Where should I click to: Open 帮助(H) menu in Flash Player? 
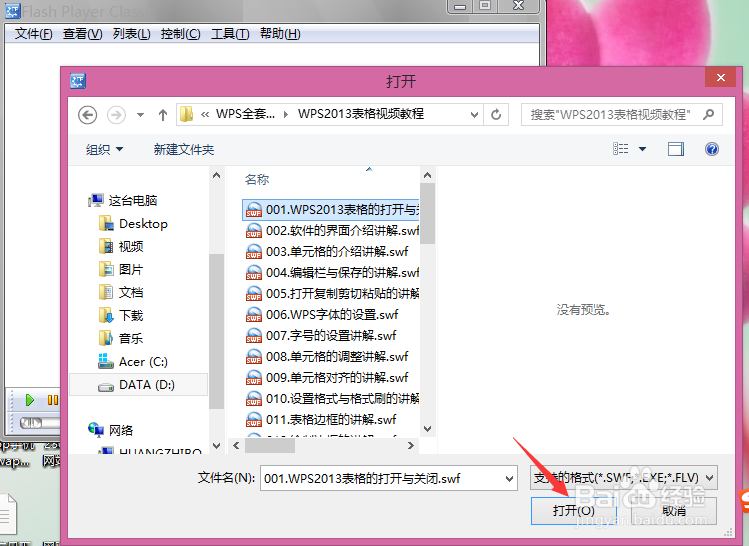(280, 34)
